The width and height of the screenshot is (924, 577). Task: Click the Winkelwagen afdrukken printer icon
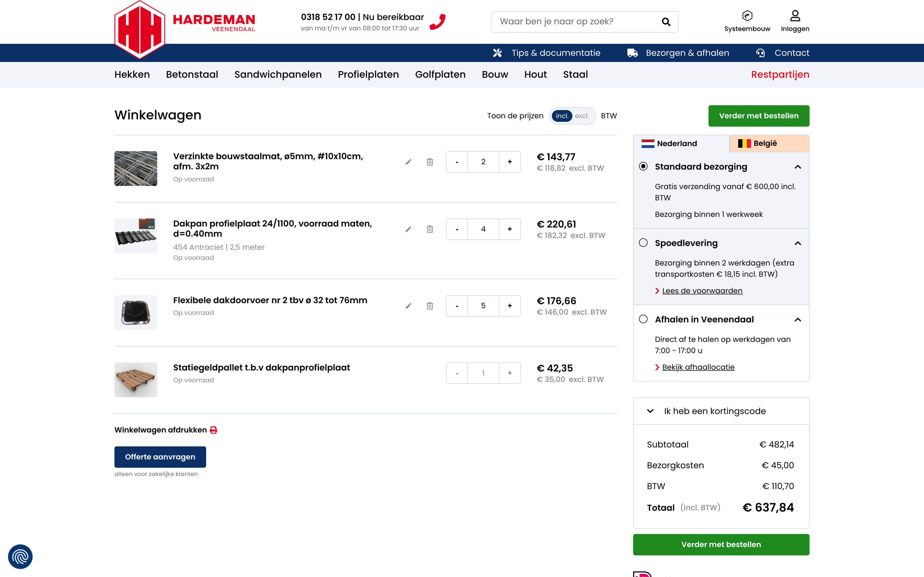tap(213, 430)
